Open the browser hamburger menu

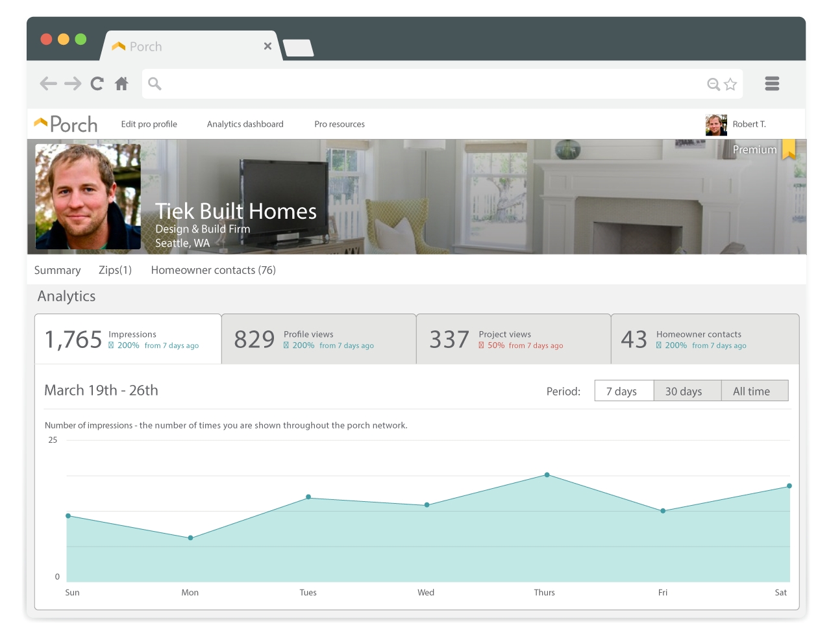pyautogui.click(x=772, y=83)
